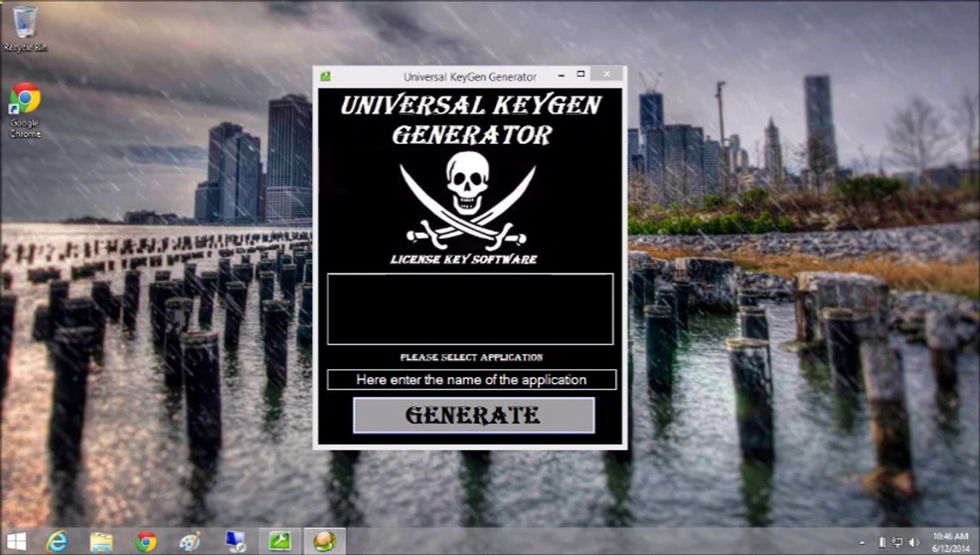
Task: Click the green app icon in title bar
Action: click(x=326, y=76)
